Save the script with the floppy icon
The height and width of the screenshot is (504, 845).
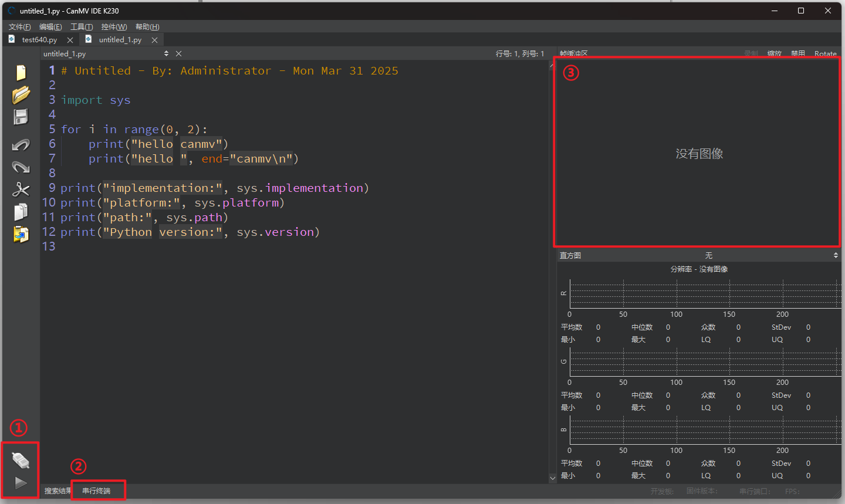[x=21, y=117]
